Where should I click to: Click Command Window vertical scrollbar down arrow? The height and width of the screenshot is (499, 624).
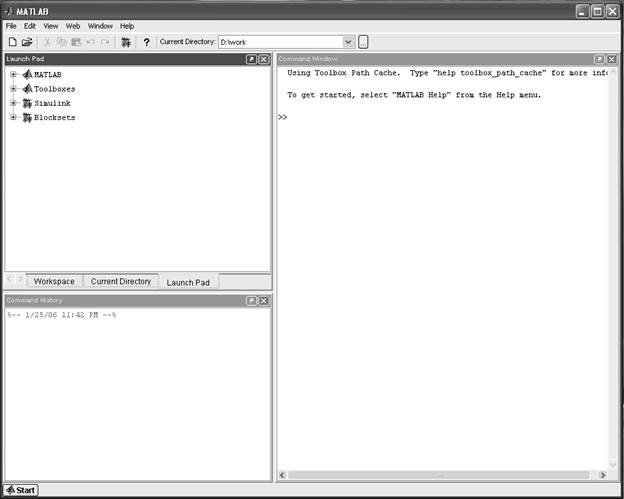(613, 465)
